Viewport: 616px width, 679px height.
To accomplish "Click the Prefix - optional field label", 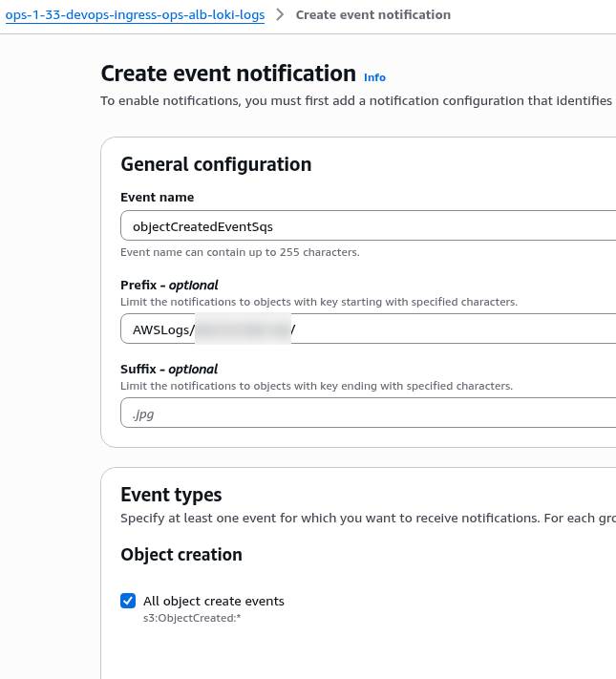I will [169, 285].
